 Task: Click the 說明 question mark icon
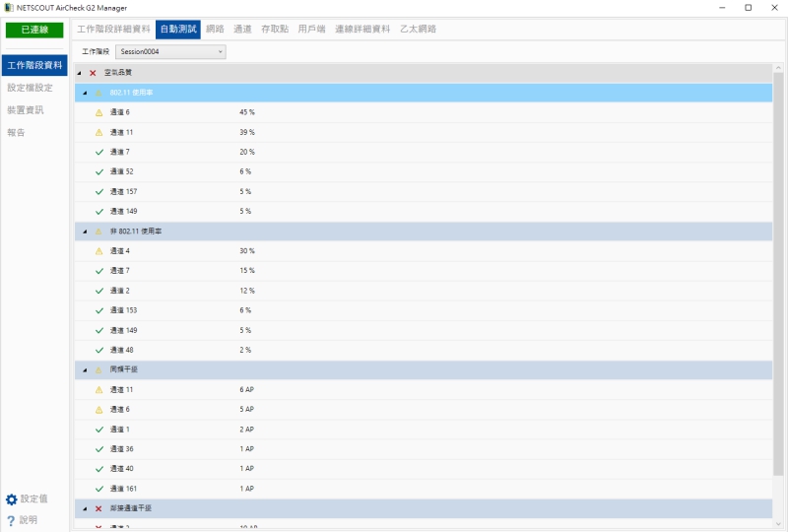coord(11,520)
